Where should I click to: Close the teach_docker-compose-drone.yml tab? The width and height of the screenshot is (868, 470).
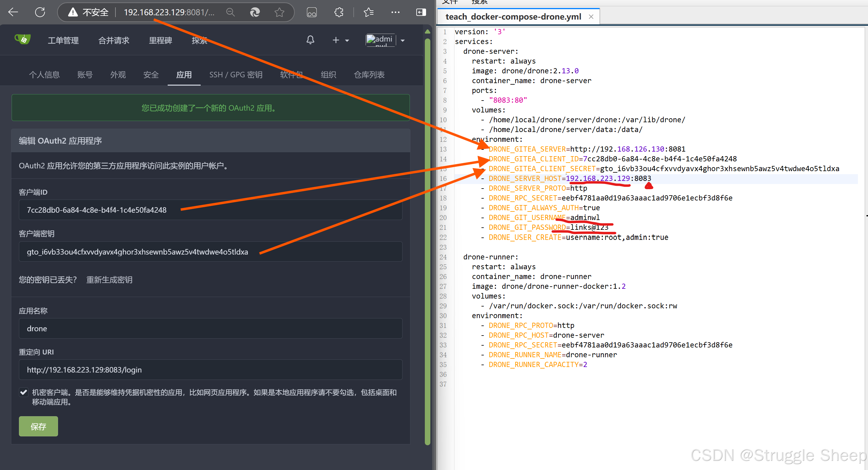[591, 17]
